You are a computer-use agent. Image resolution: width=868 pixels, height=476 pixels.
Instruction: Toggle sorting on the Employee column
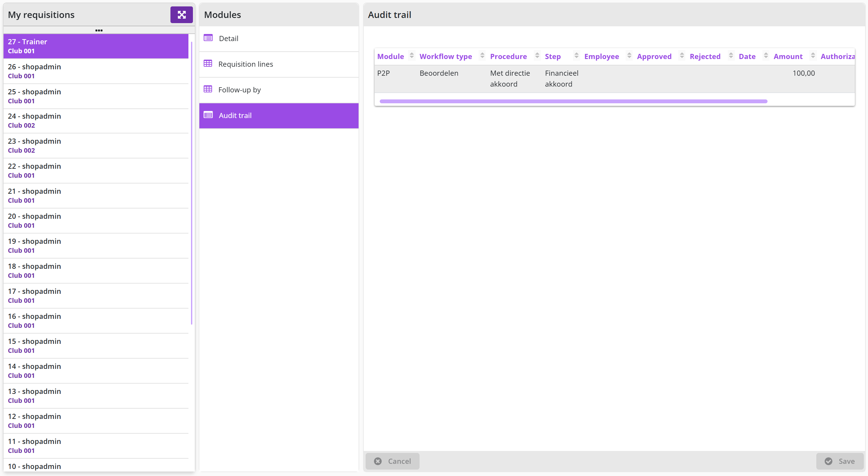coord(629,56)
